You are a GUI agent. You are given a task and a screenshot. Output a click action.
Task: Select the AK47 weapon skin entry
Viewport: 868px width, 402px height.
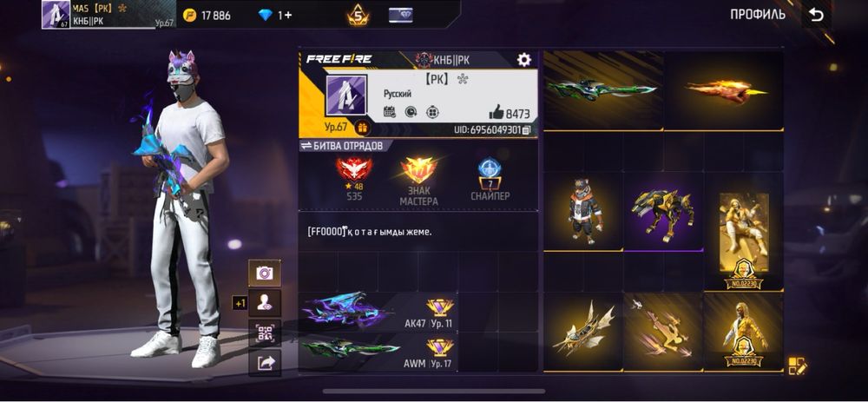378,312
